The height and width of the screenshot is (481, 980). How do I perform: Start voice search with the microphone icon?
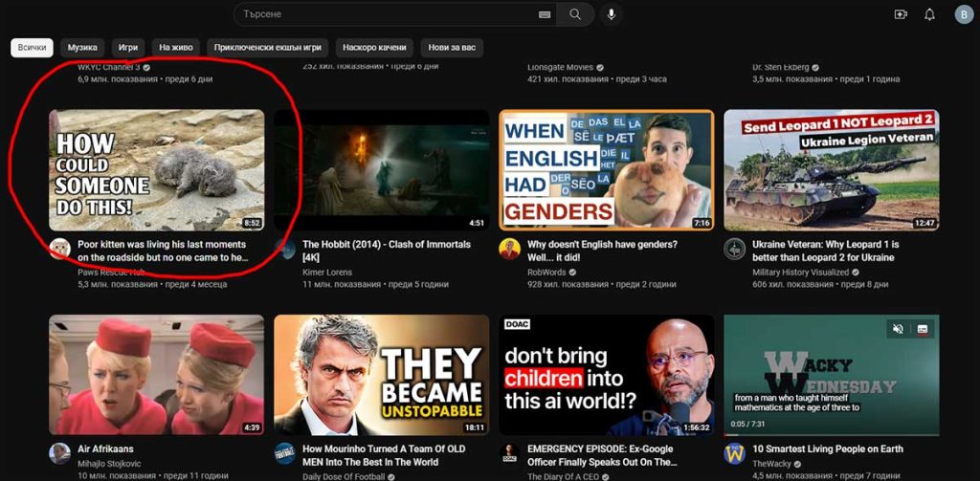[x=611, y=14]
